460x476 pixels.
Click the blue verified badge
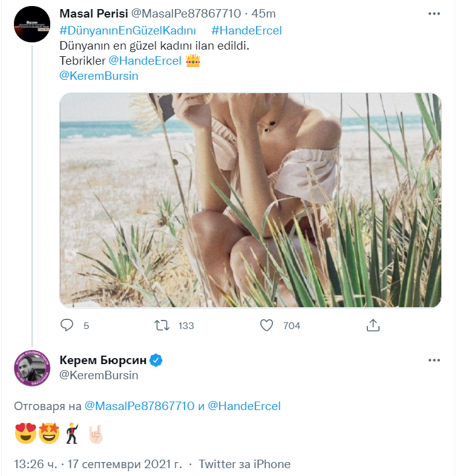[x=156, y=360]
